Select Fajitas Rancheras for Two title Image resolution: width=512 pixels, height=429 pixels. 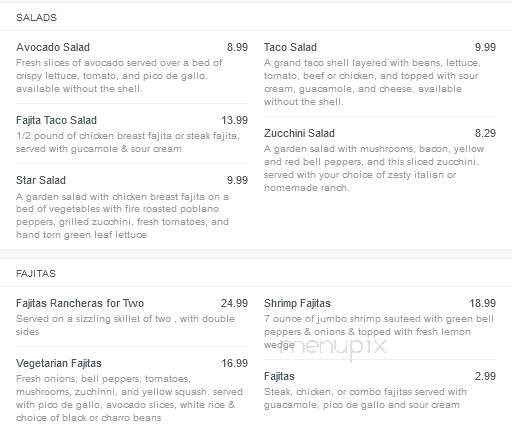tap(80, 303)
